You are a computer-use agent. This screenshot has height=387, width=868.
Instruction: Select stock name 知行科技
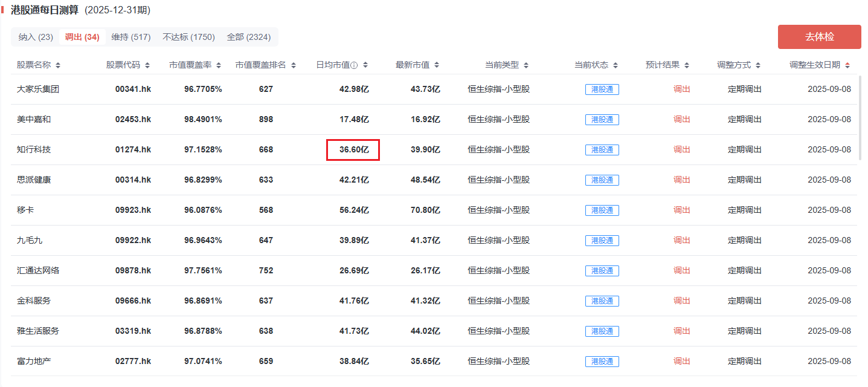(x=34, y=149)
